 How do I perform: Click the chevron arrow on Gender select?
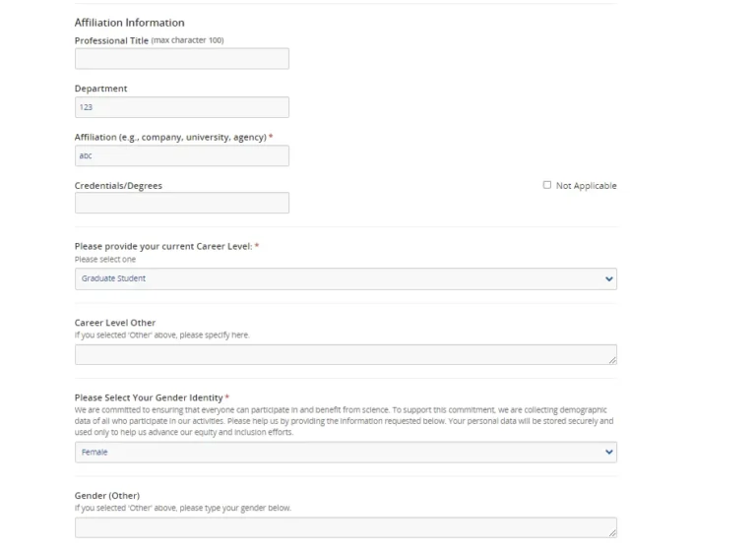pos(608,453)
